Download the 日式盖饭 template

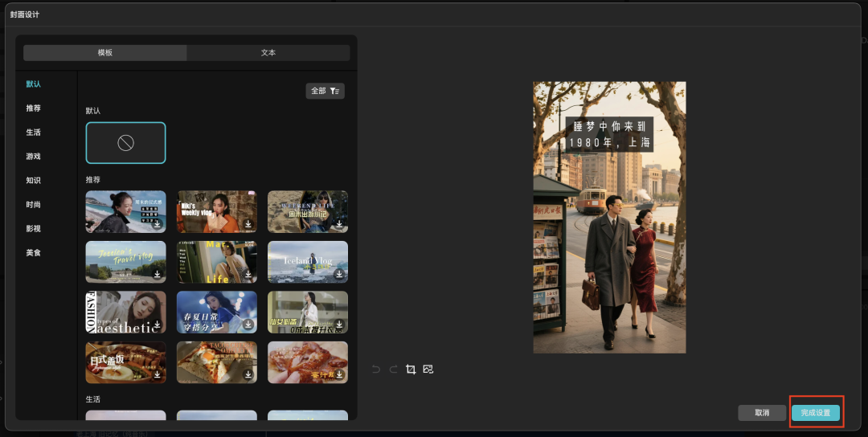[x=158, y=374]
